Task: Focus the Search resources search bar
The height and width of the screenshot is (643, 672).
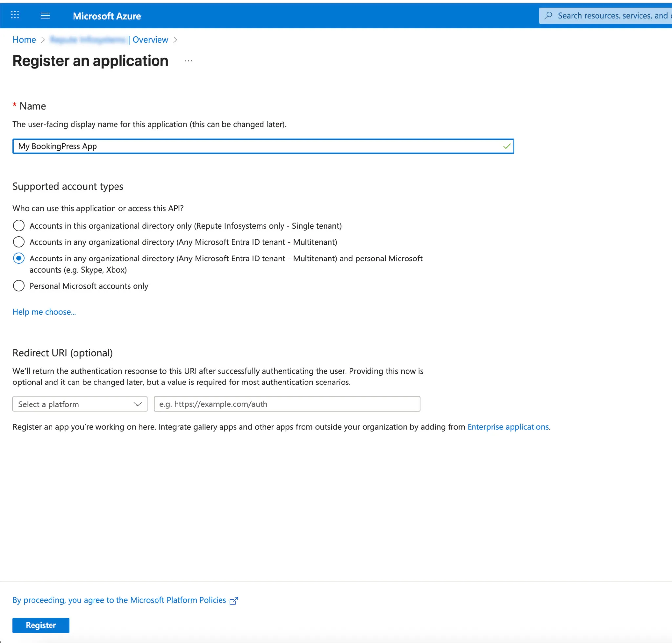Action: click(x=605, y=16)
